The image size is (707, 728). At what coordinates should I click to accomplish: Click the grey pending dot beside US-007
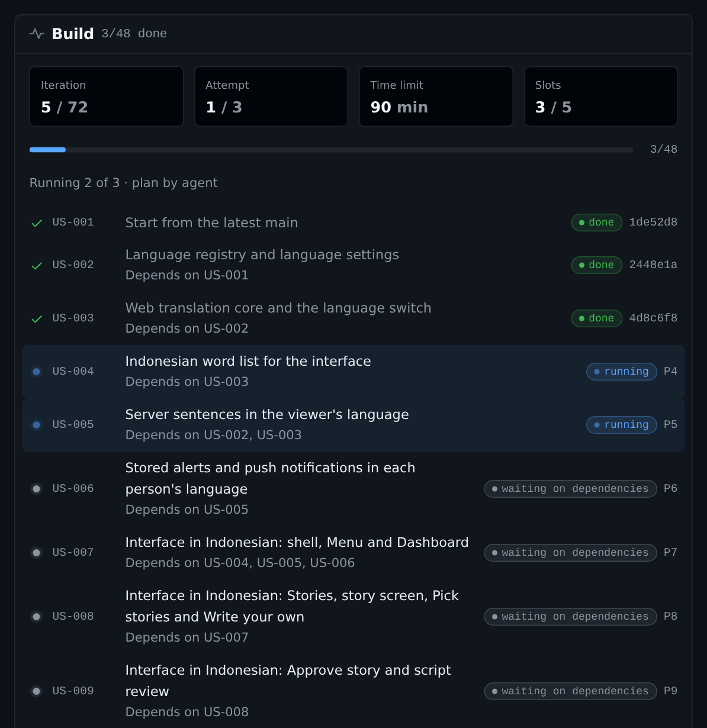tap(37, 553)
